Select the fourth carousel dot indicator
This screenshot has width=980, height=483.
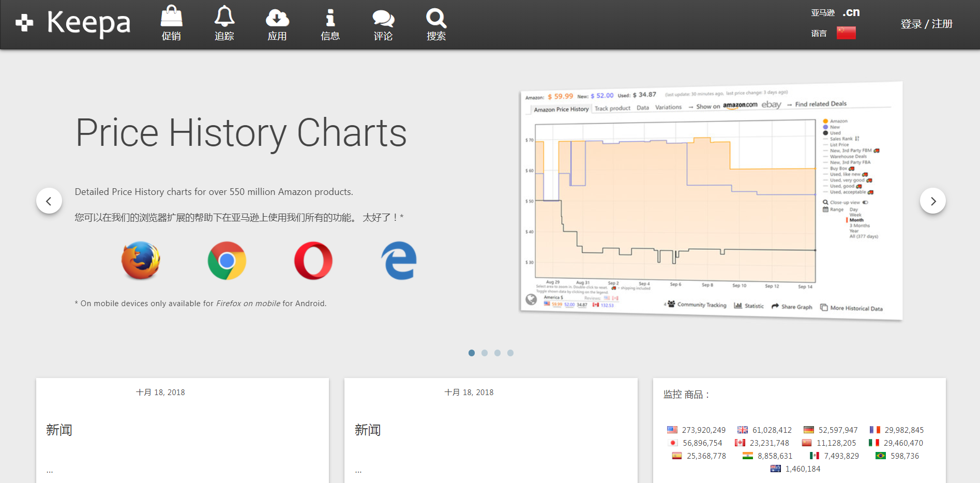pos(510,353)
